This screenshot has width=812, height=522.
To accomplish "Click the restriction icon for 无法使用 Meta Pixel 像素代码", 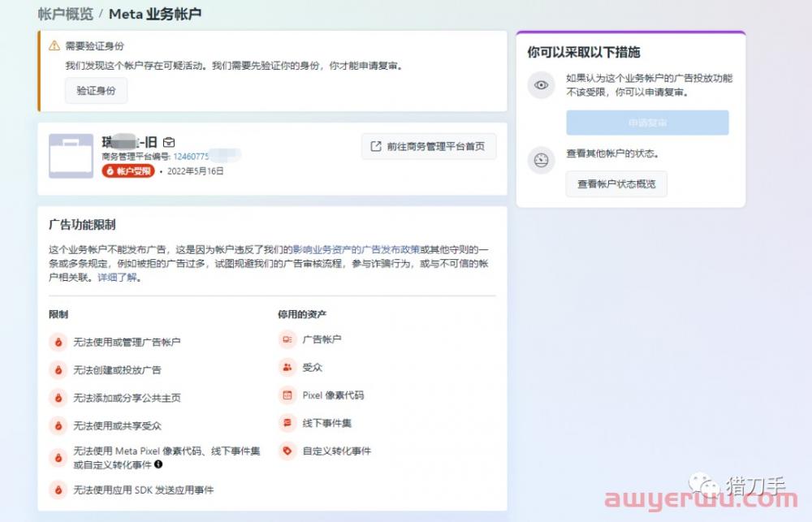I will click(x=58, y=459).
